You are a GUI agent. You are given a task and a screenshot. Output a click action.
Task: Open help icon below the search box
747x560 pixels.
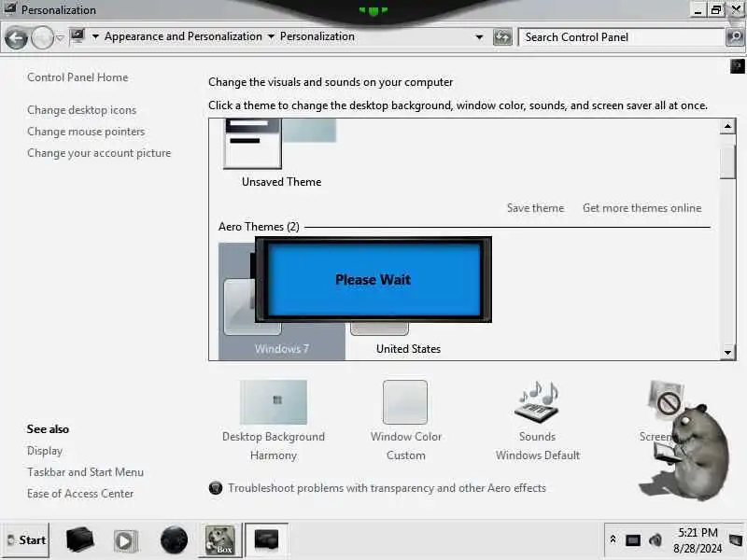737,66
